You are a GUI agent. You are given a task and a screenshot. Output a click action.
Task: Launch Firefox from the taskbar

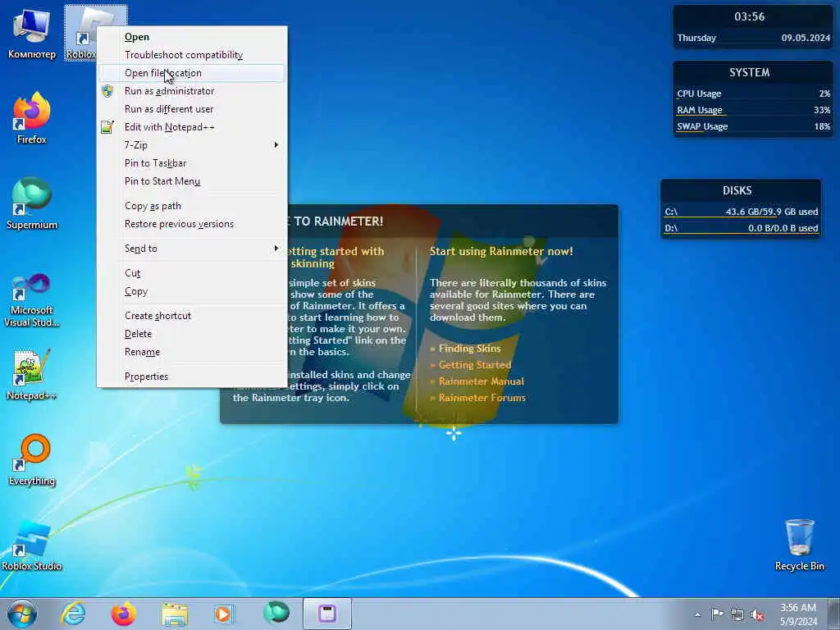coord(123,614)
